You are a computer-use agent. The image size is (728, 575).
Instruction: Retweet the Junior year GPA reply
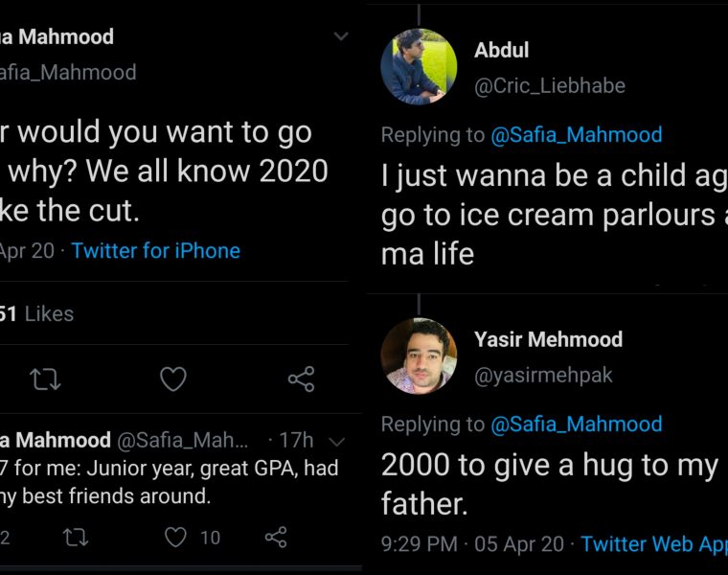[74, 538]
